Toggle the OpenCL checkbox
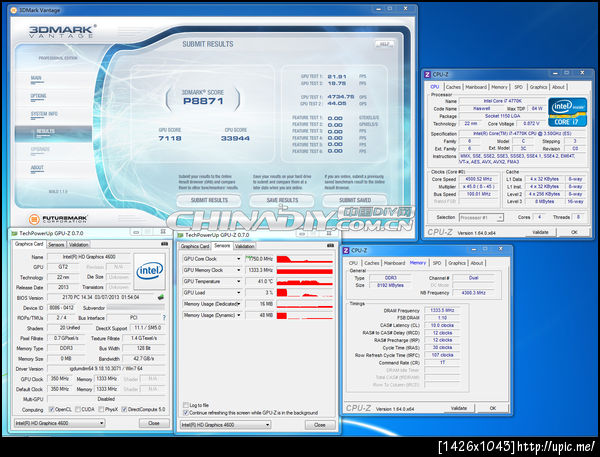The height and width of the screenshot is (457, 600). (x=52, y=409)
